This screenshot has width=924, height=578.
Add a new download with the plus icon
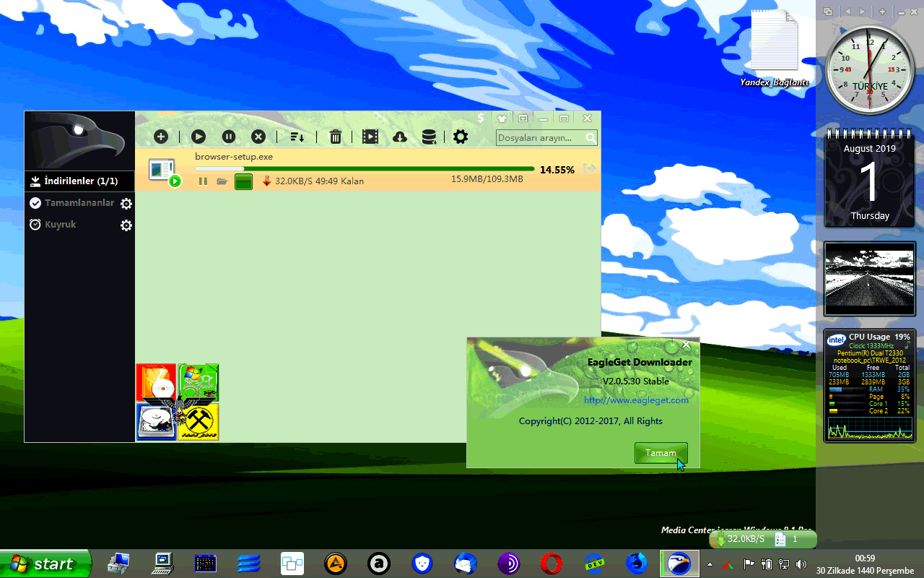click(161, 137)
